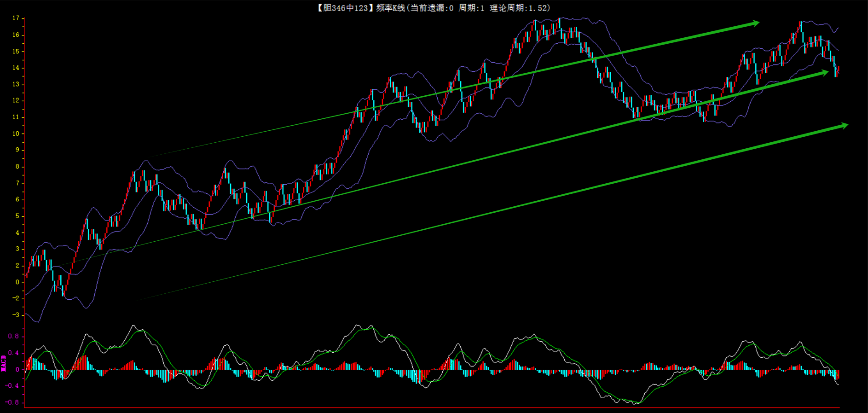Click the 13 label on the price axis
The image size is (868, 413).
click(x=16, y=84)
